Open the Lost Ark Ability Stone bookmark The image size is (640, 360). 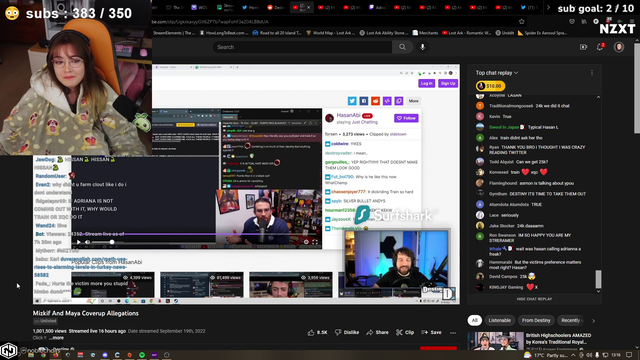click(383, 33)
